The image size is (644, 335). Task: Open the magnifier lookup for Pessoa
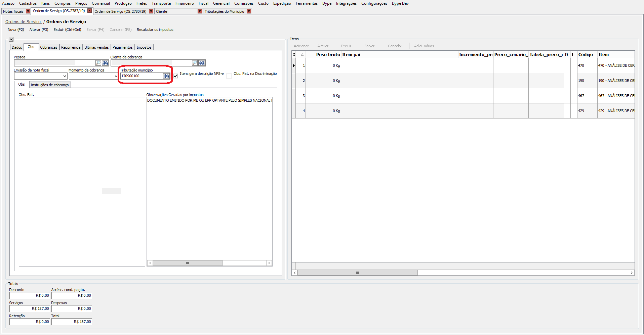(98, 63)
